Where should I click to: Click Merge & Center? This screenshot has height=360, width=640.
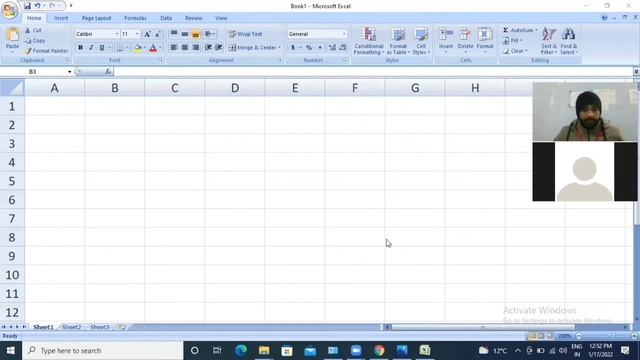252,47
